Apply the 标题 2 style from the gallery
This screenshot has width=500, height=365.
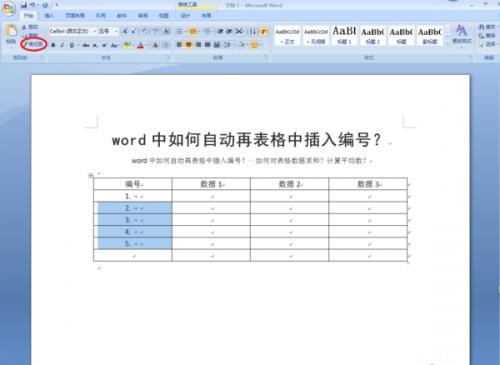click(x=373, y=36)
